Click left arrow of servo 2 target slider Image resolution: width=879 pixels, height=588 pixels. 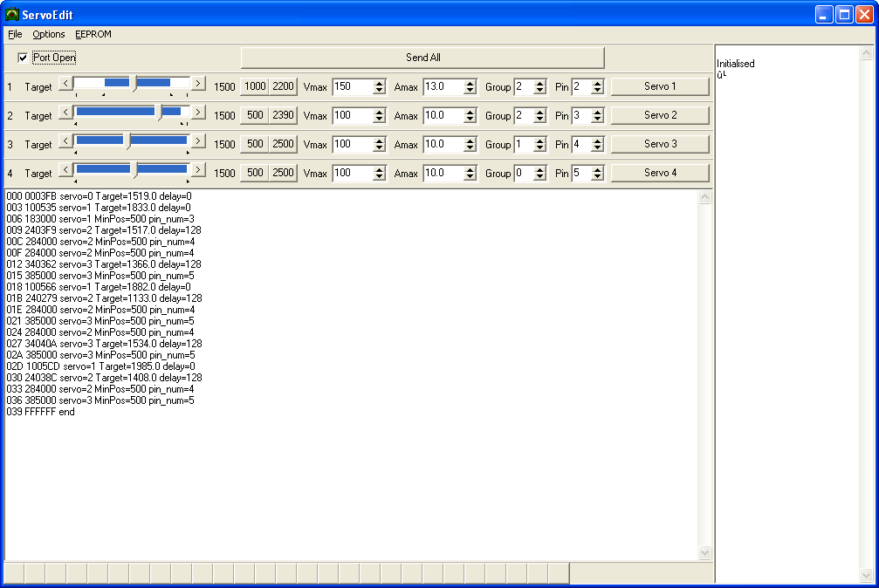[x=65, y=113]
